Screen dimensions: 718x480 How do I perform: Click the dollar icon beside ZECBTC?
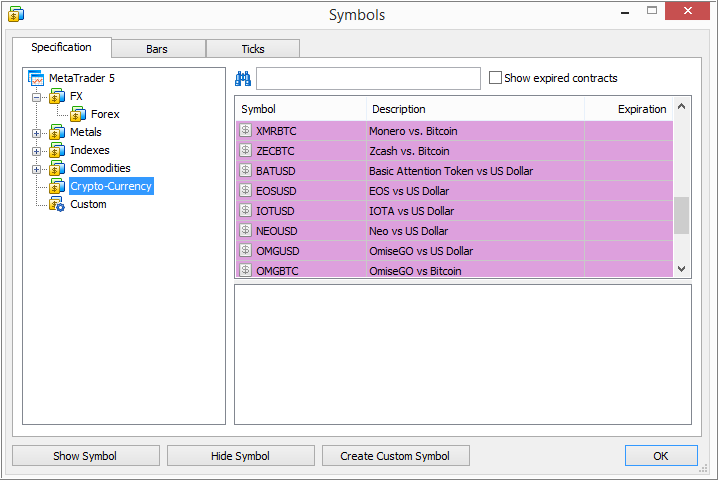click(245, 150)
